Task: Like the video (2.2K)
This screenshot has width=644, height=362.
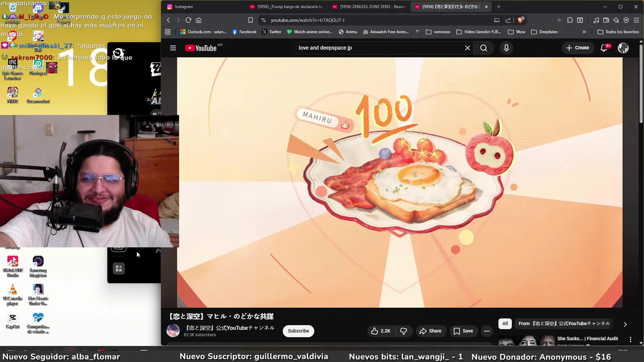Action: coord(381,331)
